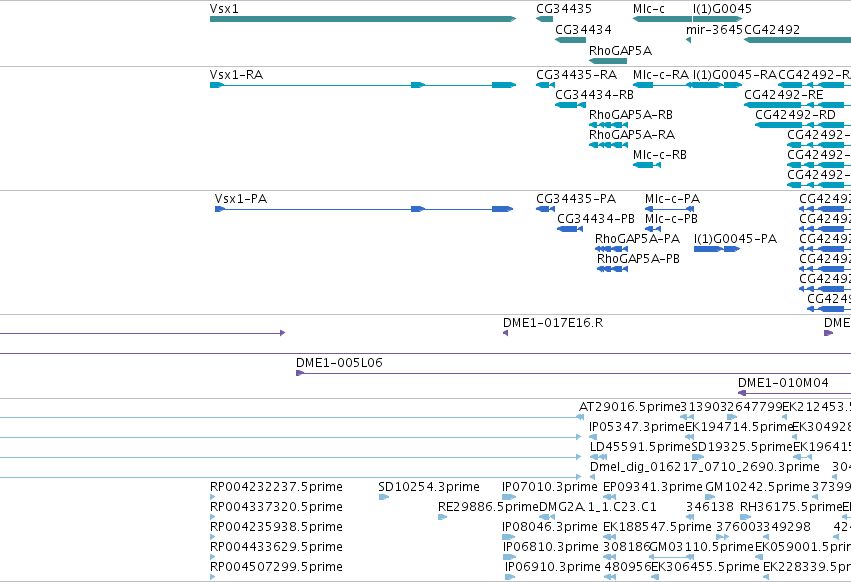This screenshot has height=582, width=851.
Task: Open the Dmel_dig_016217_0710_2690.3prime EST label
Action: pyautogui.click(x=704, y=467)
